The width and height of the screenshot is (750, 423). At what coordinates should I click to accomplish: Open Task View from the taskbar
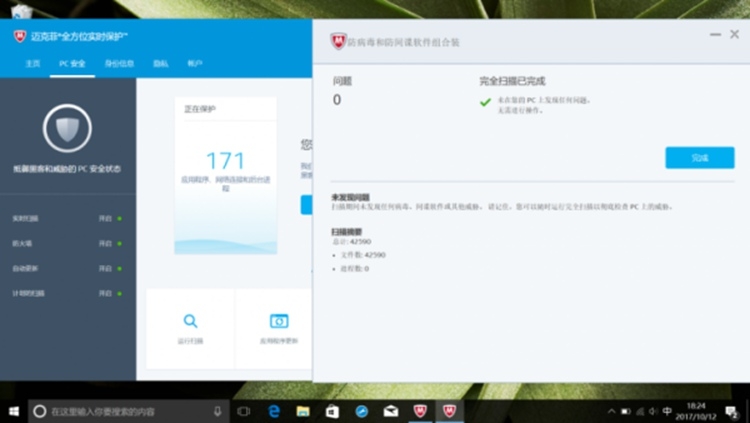tap(244, 411)
